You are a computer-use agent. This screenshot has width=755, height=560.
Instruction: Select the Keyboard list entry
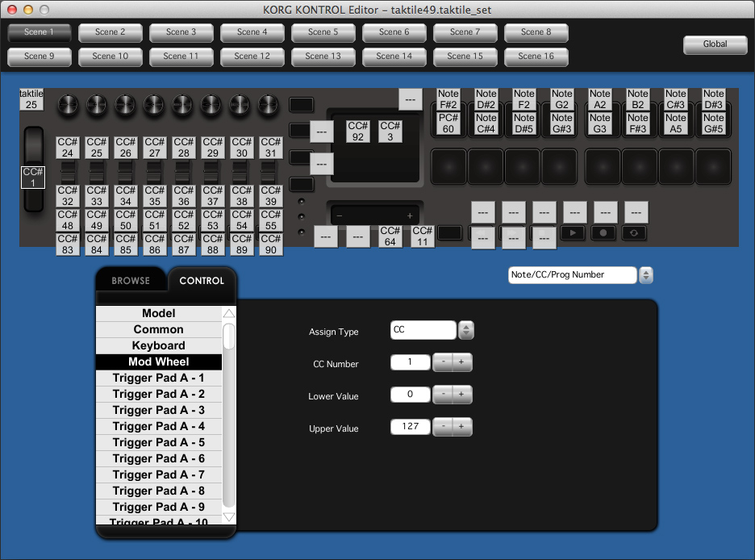(159, 345)
